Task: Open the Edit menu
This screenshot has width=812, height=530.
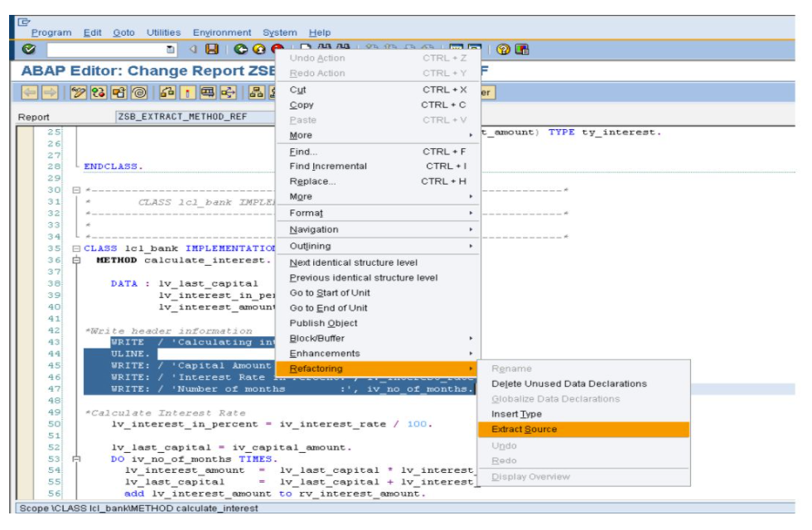Action: point(93,32)
